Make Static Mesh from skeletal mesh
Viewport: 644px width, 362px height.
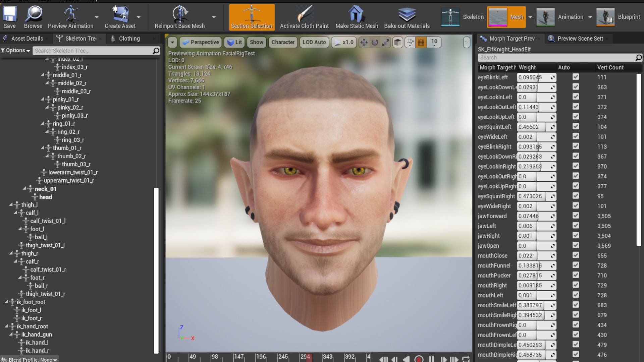(357, 17)
